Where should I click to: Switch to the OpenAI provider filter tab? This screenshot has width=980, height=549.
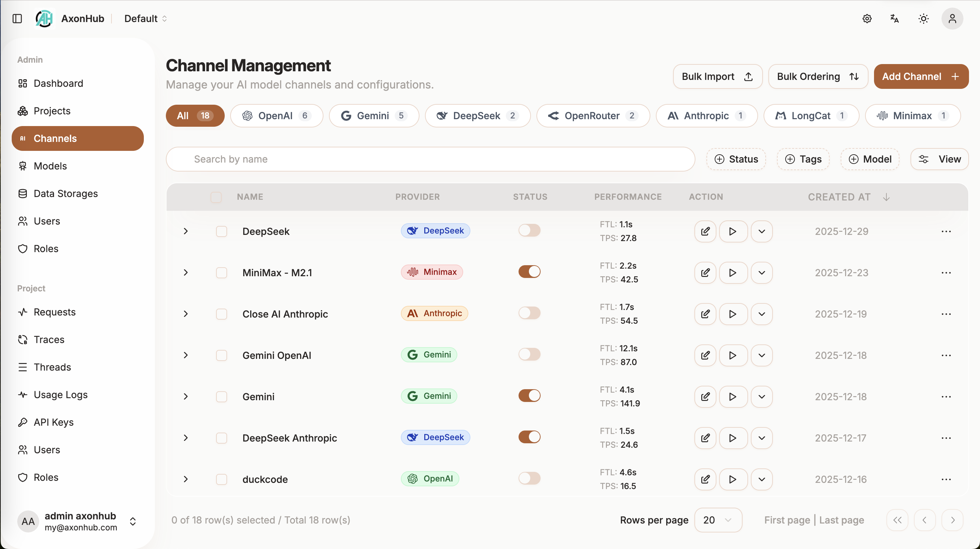point(277,116)
